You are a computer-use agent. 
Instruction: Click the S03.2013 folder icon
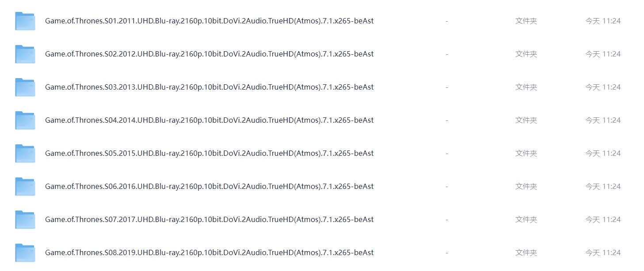(x=25, y=87)
